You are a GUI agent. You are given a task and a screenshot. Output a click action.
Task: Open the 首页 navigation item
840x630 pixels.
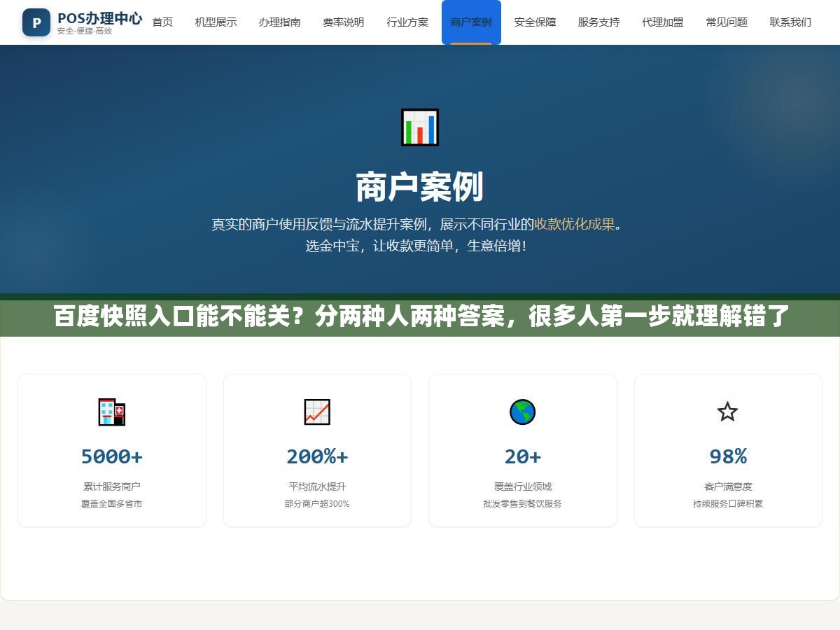pos(162,22)
